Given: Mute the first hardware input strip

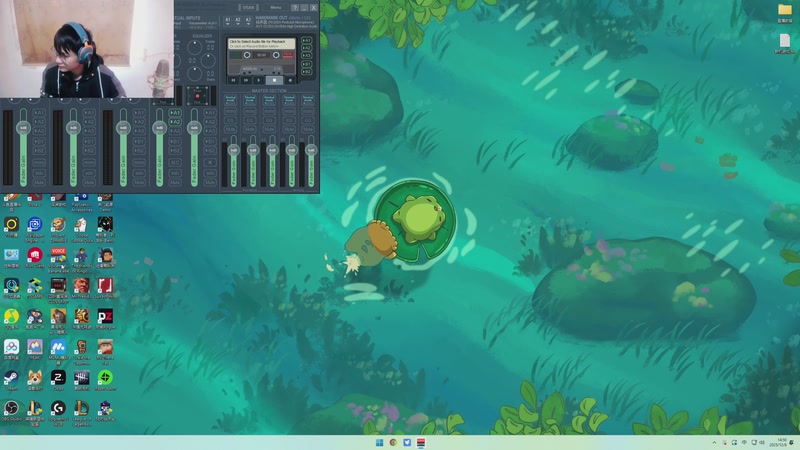Looking at the screenshot, I should 39,182.
